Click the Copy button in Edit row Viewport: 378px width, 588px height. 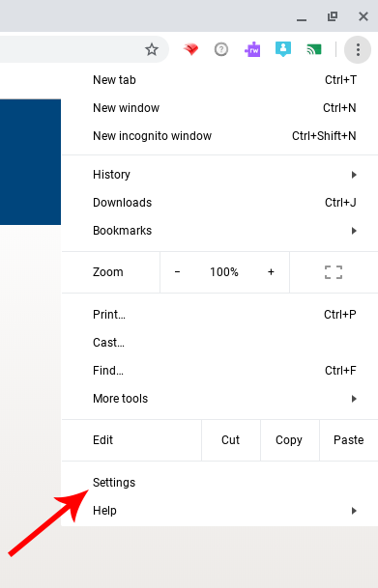[289, 440]
